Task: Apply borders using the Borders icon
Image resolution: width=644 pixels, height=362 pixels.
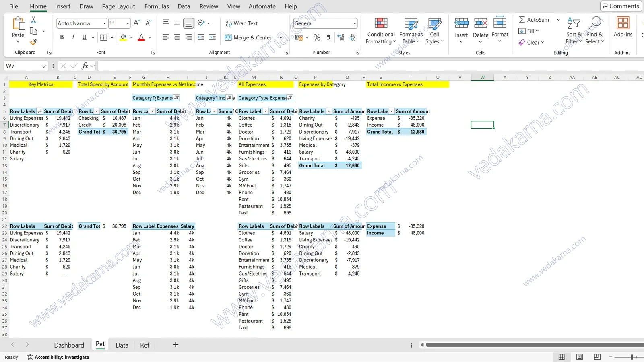Action: pyautogui.click(x=103, y=37)
